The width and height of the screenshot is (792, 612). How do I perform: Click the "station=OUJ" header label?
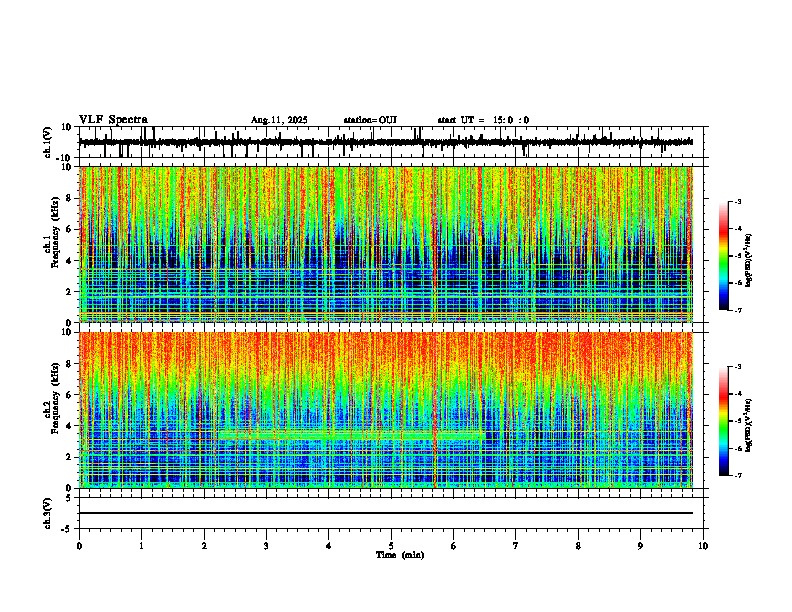pyautogui.click(x=370, y=120)
